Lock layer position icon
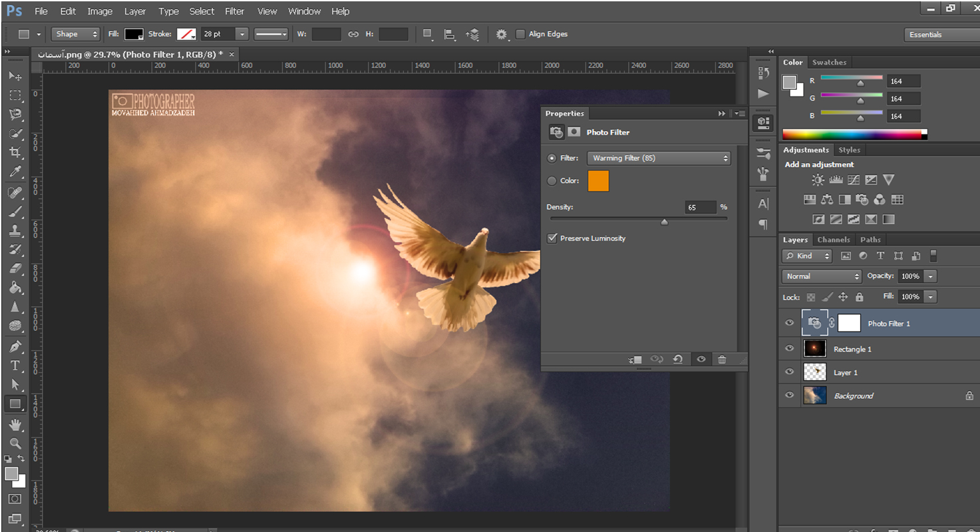This screenshot has width=980, height=532. pyautogui.click(x=843, y=297)
